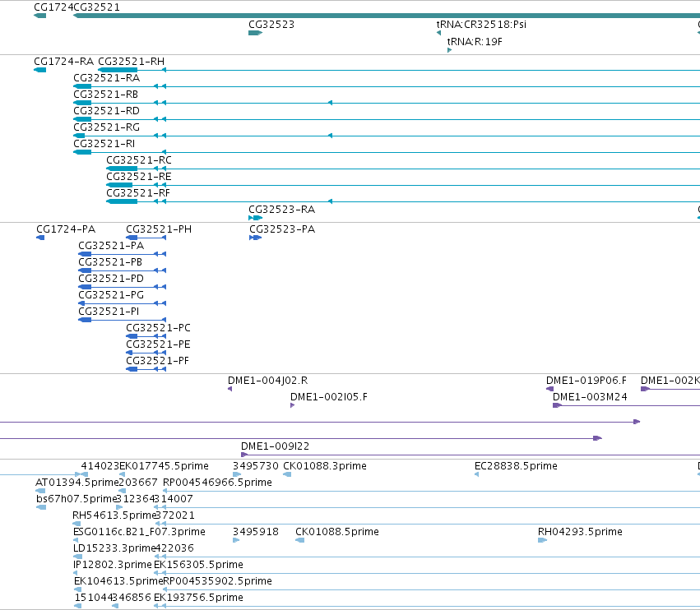This screenshot has width=700, height=610.
Task: Open EST label EK104613.5prime
Action: click(118, 581)
